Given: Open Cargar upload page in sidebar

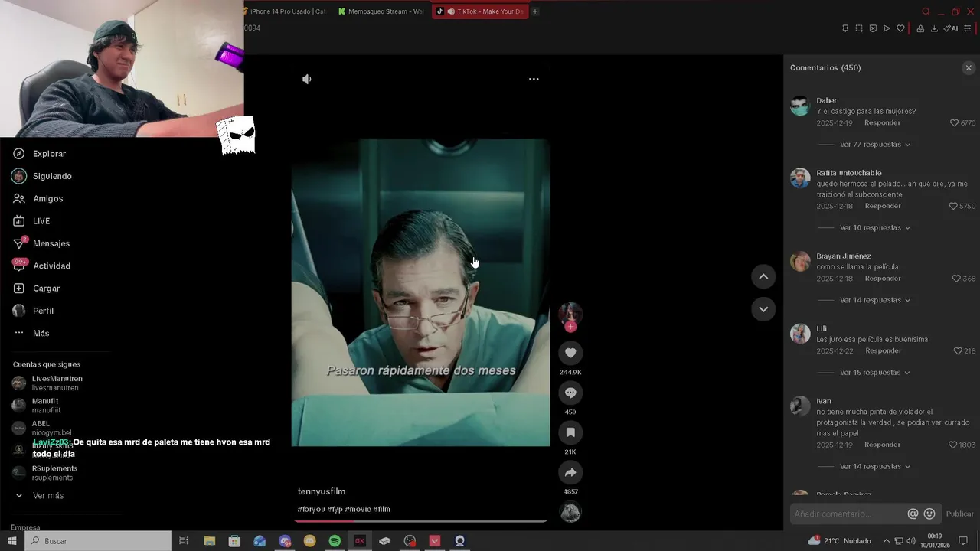Looking at the screenshot, I should click(37, 289).
